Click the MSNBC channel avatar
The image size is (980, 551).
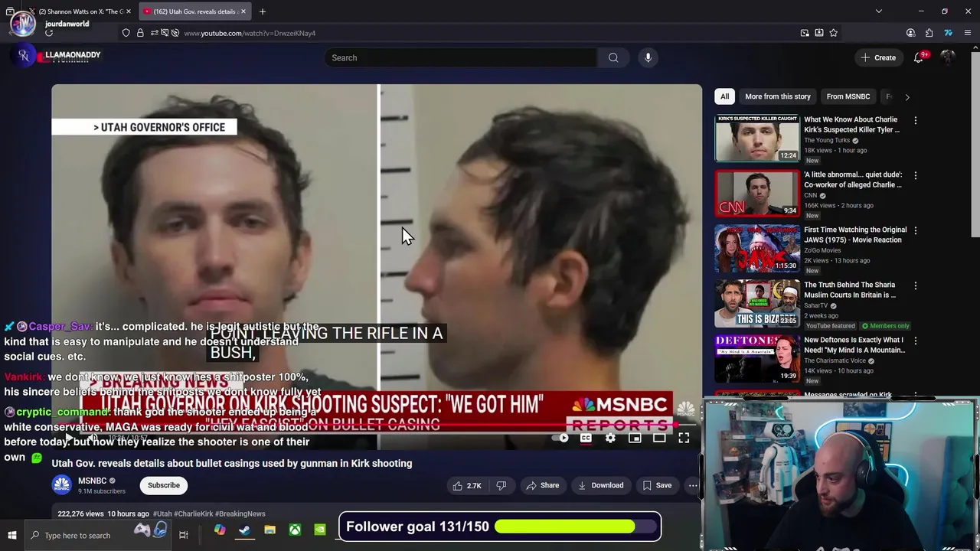point(62,485)
